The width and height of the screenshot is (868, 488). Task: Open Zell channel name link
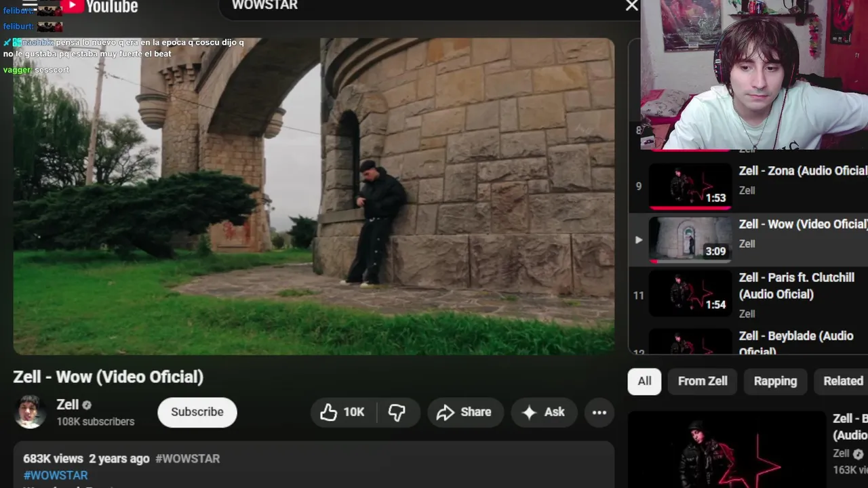click(68, 405)
